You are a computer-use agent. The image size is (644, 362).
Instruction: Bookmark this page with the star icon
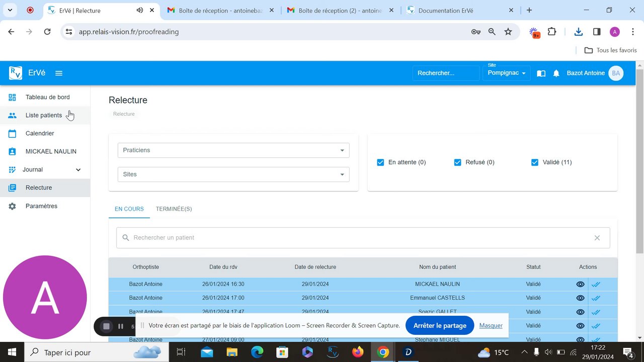[508, 32]
